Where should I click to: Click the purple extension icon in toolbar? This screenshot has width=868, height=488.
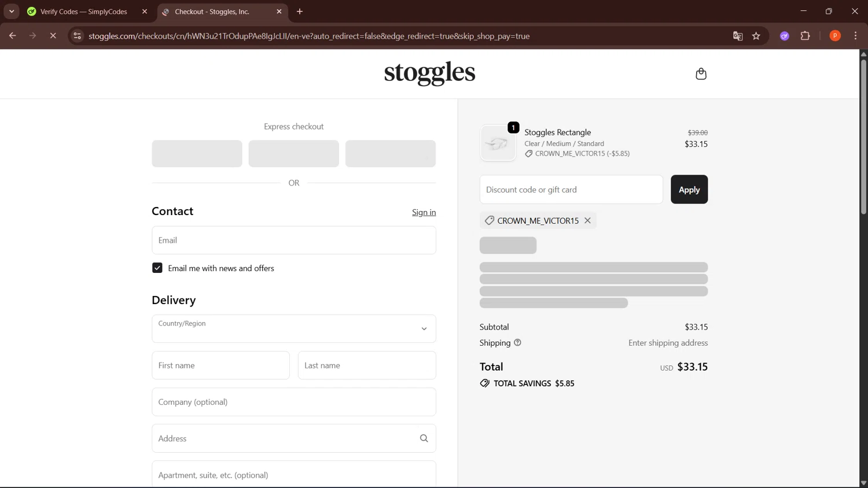coord(784,36)
